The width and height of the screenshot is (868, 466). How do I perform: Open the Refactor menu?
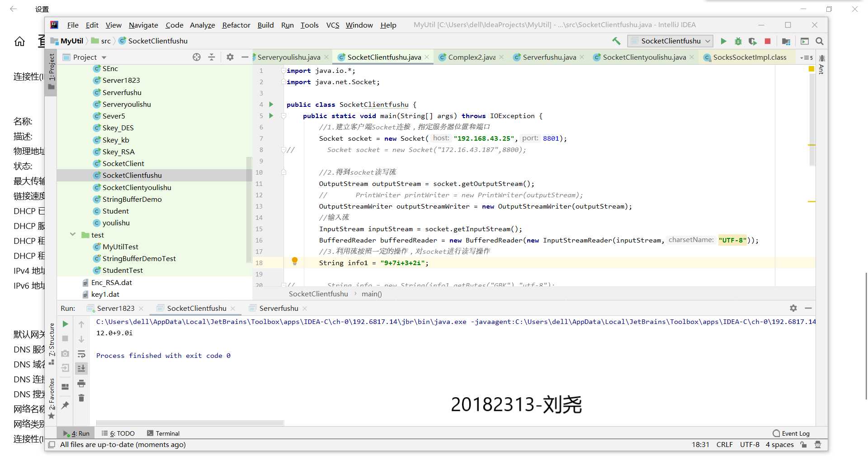coord(236,25)
